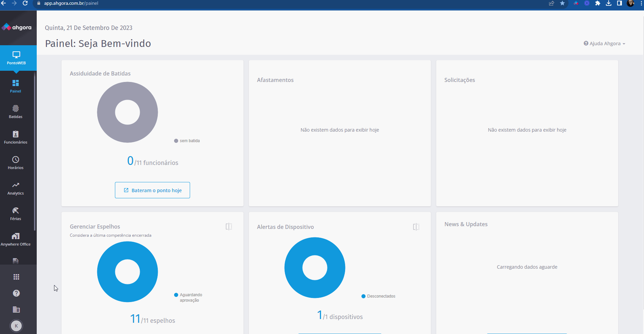This screenshot has height=334, width=644.
Task: Go to Horários clock icon
Action: (16, 163)
